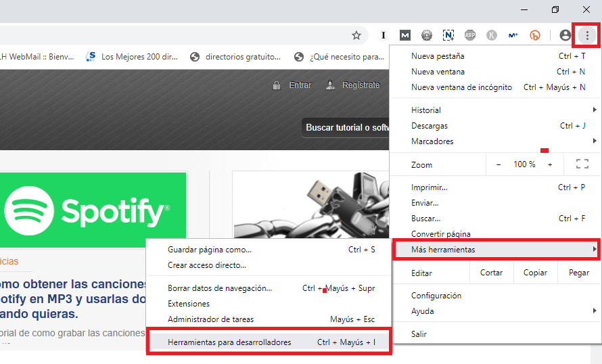Increase zoom with the plus button

(x=550, y=164)
